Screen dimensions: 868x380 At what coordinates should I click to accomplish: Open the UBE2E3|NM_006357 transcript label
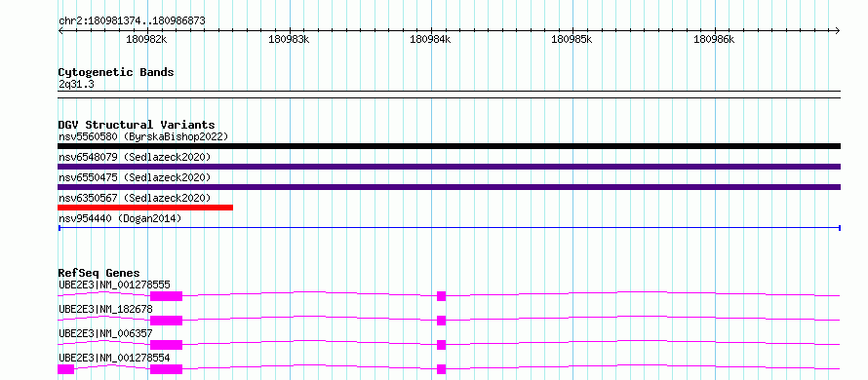tap(105, 333)
